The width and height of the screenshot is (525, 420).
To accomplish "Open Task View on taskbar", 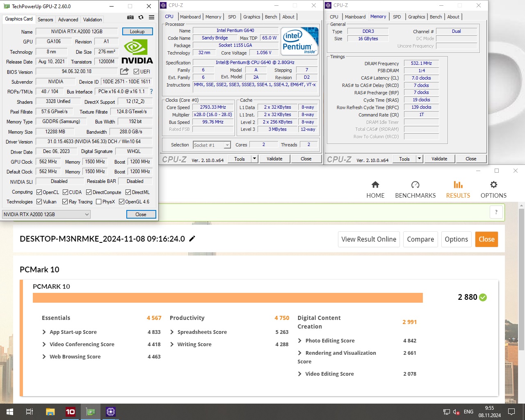I will tap(30, 412).
